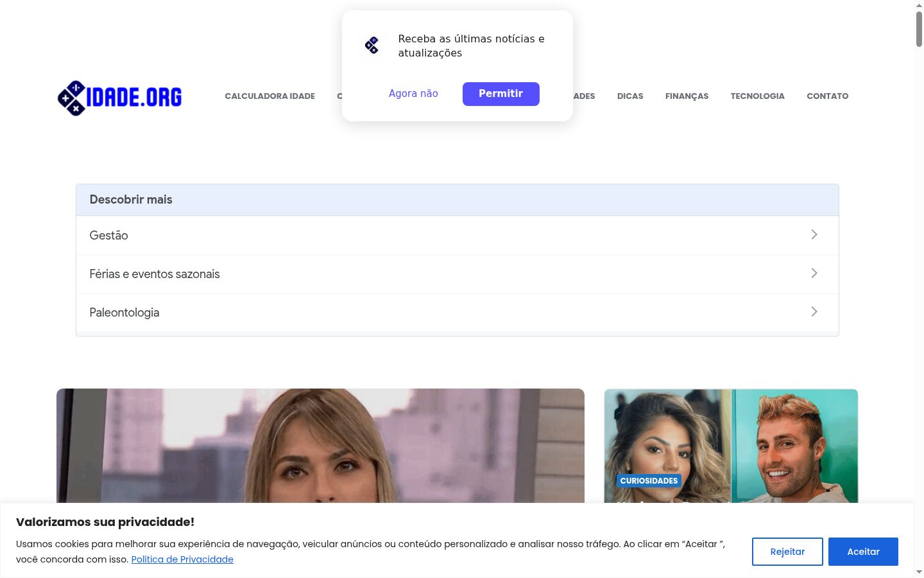
Task: Open the featured article image of the blonde woman
Action: click(320, 446)
